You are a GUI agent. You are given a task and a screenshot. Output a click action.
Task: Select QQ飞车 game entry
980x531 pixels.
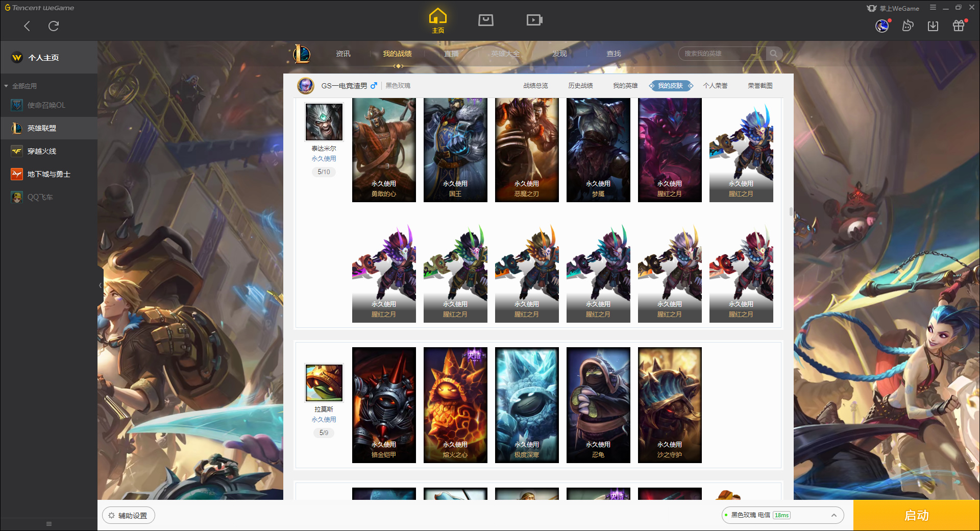click(x=49, y=197)
